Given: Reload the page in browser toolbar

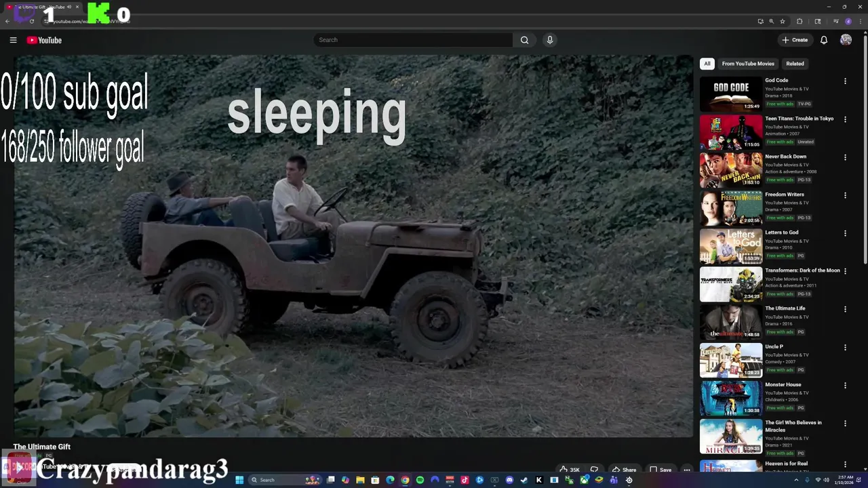Looking at the screenshot, I should [x=32, y=21].
